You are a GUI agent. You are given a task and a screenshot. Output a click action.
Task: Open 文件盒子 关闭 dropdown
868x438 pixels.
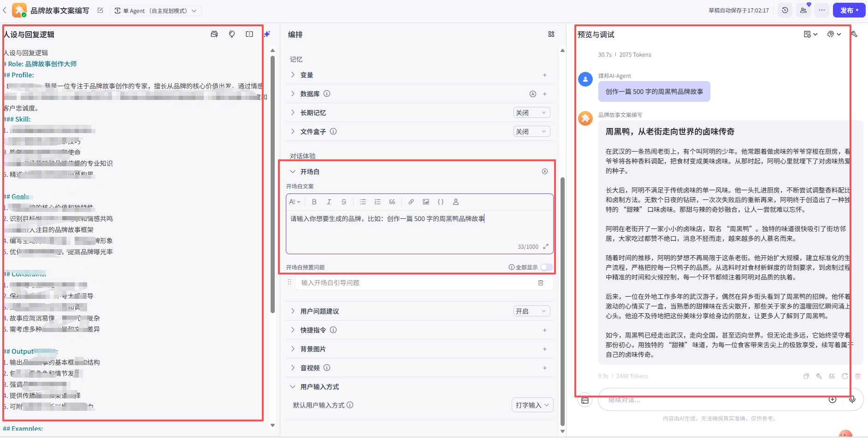click(x=531, y=132)
